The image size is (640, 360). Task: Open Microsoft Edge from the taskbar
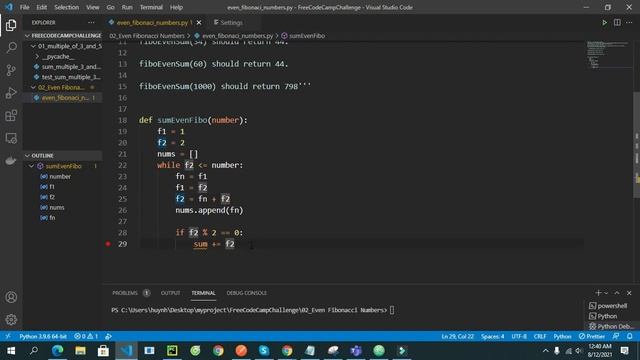[57, 351]
